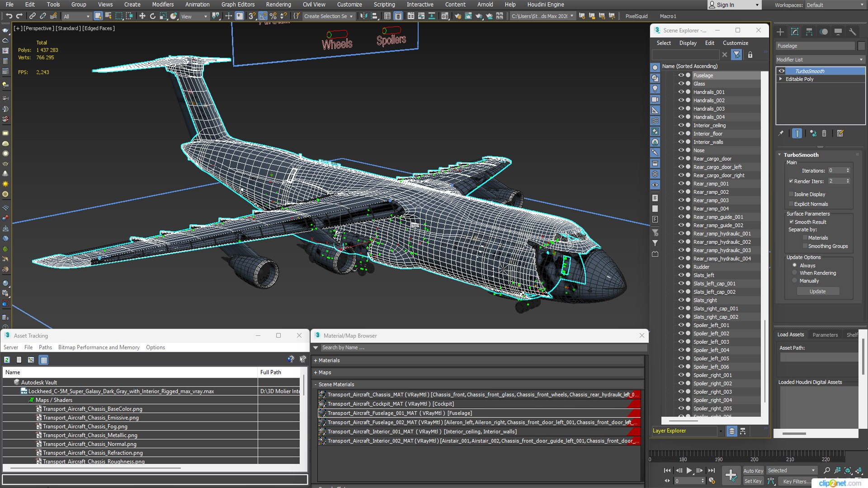Toggle Percent Snap in the toolbar

coord(273,16)
